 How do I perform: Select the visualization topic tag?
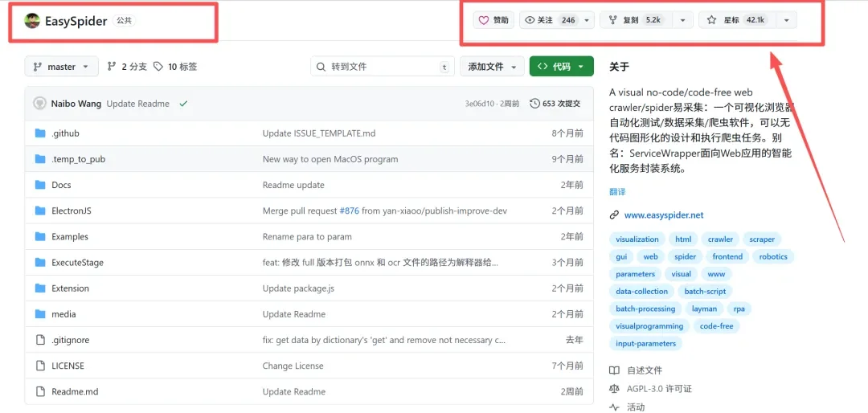pyautogui.click(x=637, y=239)
